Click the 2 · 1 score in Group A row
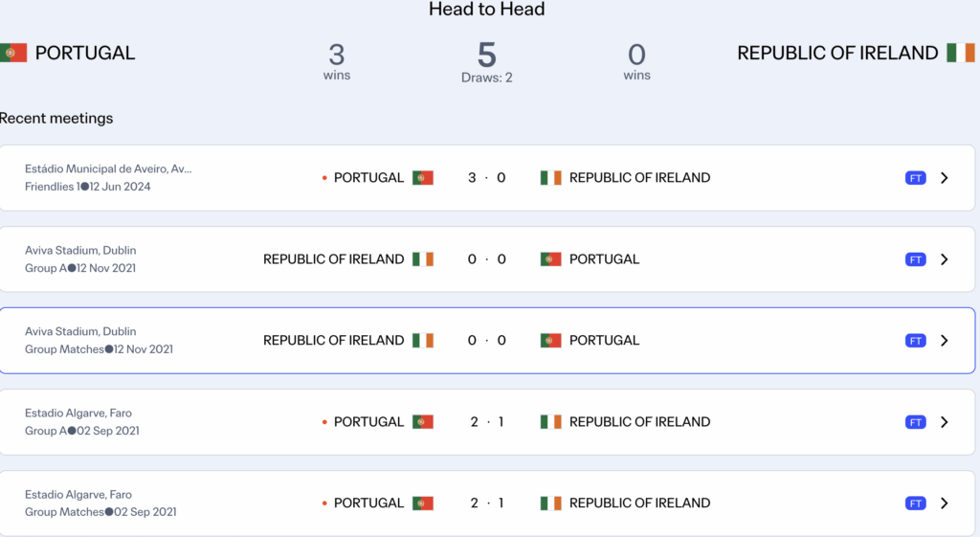The width and height of the screenshot is (980, 537). 486,422
